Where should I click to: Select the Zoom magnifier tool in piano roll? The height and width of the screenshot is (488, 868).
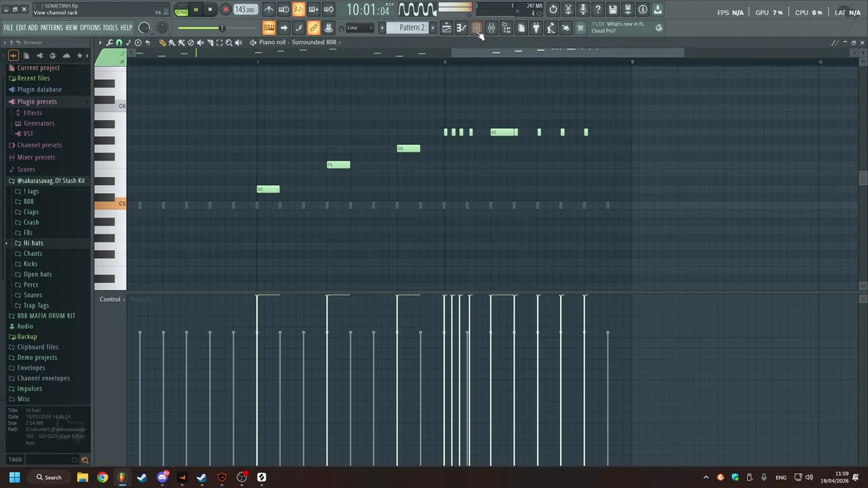click(229, 43)
